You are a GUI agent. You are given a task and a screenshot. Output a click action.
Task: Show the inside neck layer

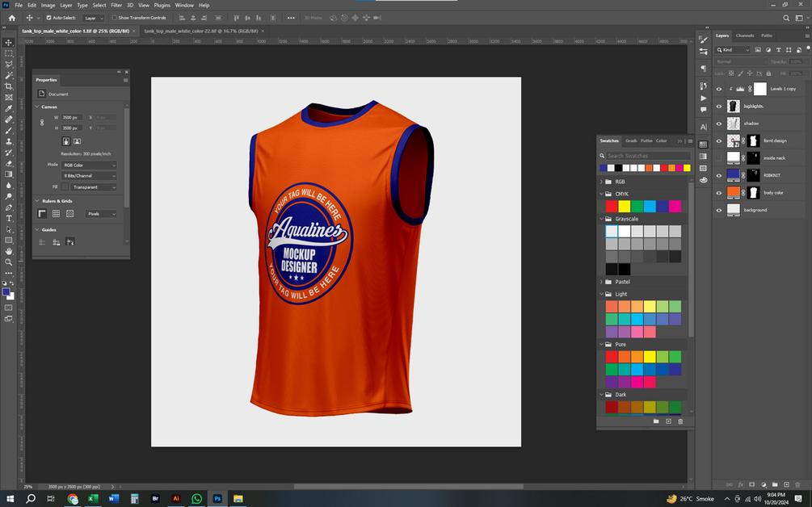click(x=719, y=158)
